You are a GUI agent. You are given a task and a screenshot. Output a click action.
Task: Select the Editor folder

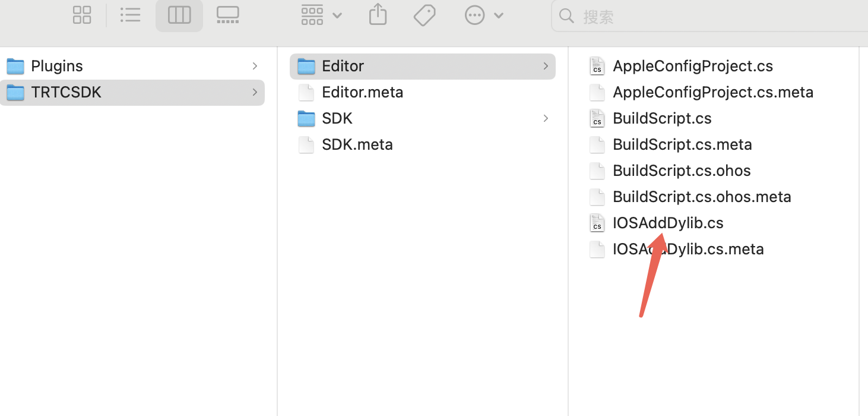343,66
